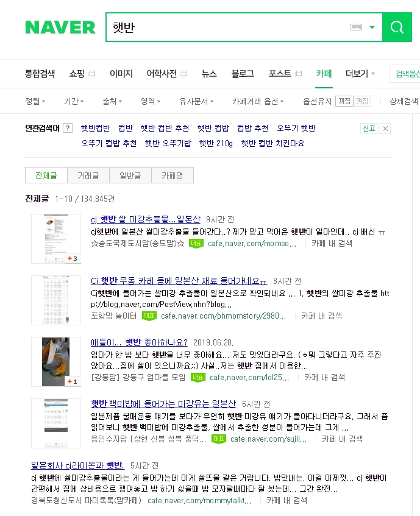Open post '일본회사 cj라이온과 햇반'

[77, 465]
